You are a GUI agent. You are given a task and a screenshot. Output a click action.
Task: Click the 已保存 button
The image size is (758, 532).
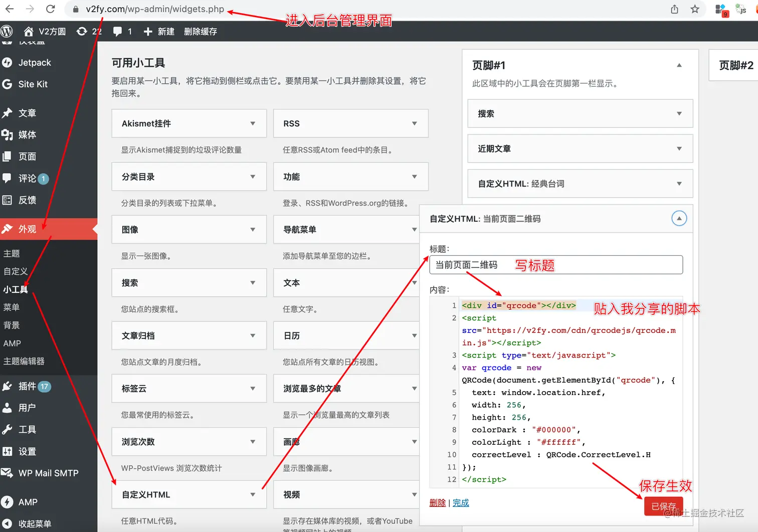(x=664, y=506)
